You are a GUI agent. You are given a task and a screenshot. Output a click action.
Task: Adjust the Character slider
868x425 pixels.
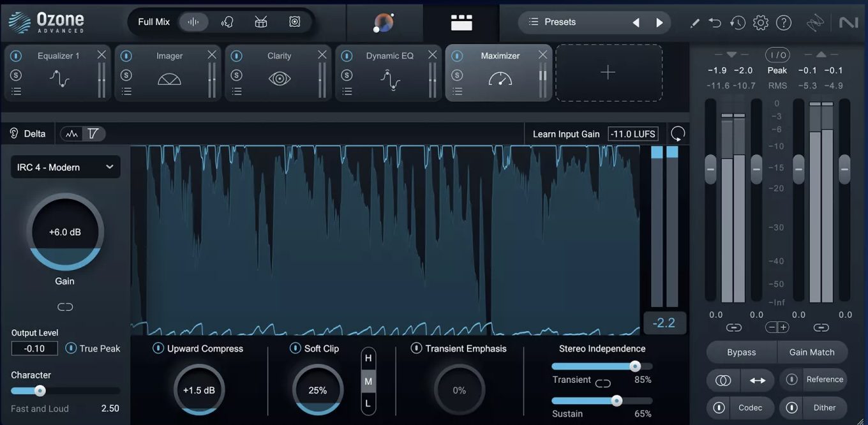pyautogui.click(x=40, y=391)
